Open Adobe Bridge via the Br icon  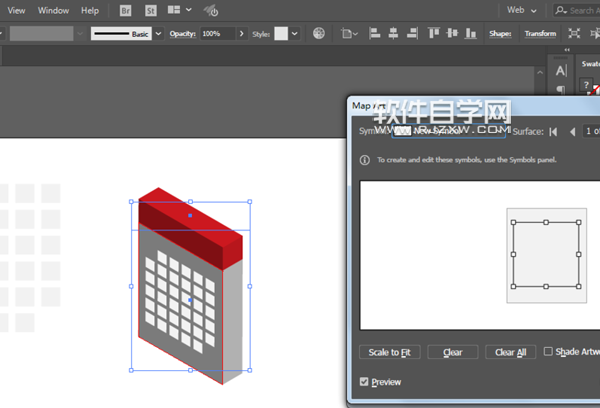(x=125, y=10)
